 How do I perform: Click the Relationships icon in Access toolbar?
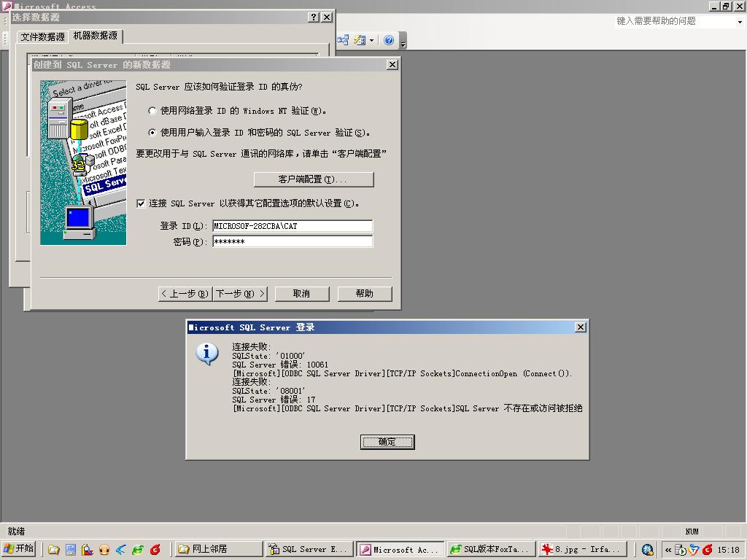[343, 41]
